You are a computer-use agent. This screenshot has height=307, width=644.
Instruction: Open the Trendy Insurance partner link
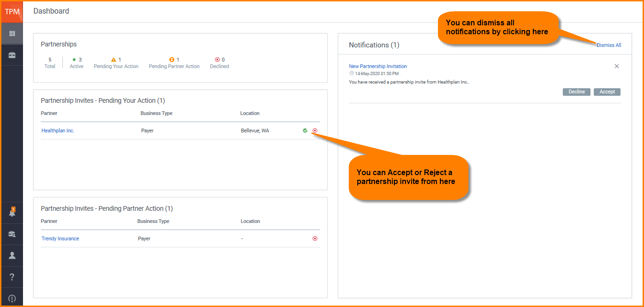point(60,238)
